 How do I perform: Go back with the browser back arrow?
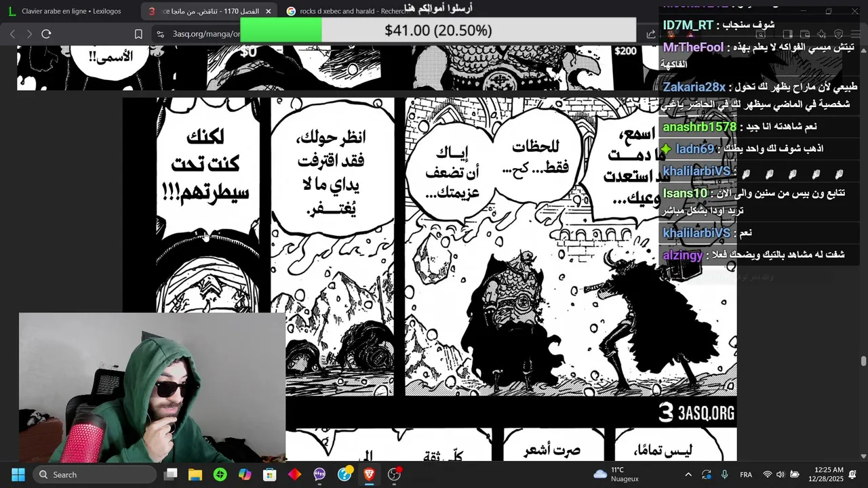[x=12, y=34]
